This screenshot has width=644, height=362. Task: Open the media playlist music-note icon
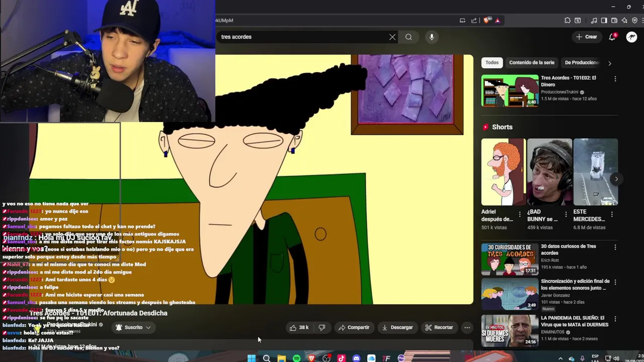click(594, 21)
